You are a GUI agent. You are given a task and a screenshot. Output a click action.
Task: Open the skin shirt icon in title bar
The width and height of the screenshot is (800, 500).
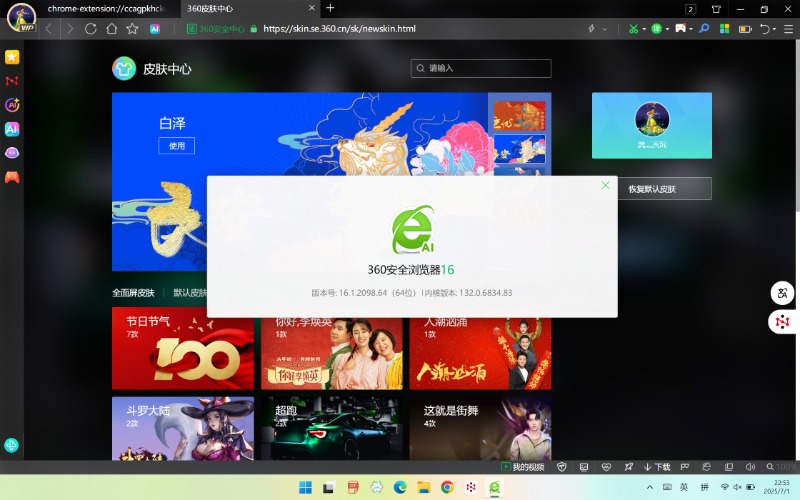716,9
